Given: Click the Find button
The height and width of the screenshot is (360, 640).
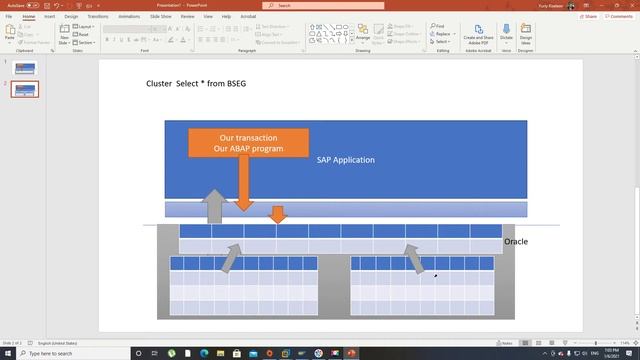Looking at the screenshot, I should click(x=437, y=26).
